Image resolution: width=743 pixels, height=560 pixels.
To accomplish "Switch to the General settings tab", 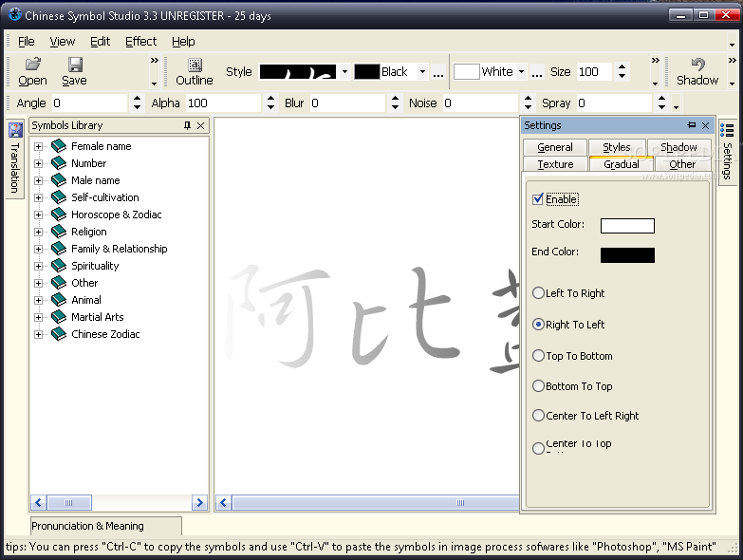I will click(555, 147).
